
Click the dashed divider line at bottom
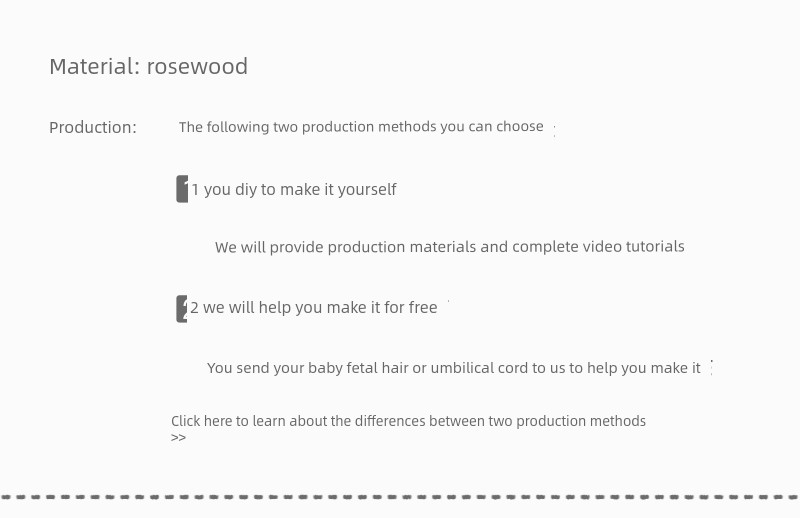pyautogui.click(x=400, y=496)
